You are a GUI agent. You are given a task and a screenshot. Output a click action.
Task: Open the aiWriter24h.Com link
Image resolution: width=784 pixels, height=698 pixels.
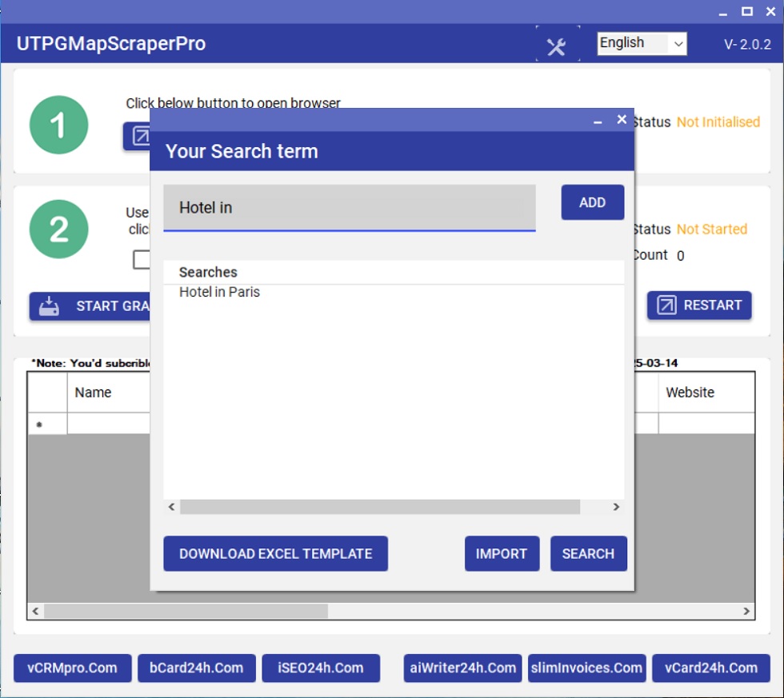[462, 668]
